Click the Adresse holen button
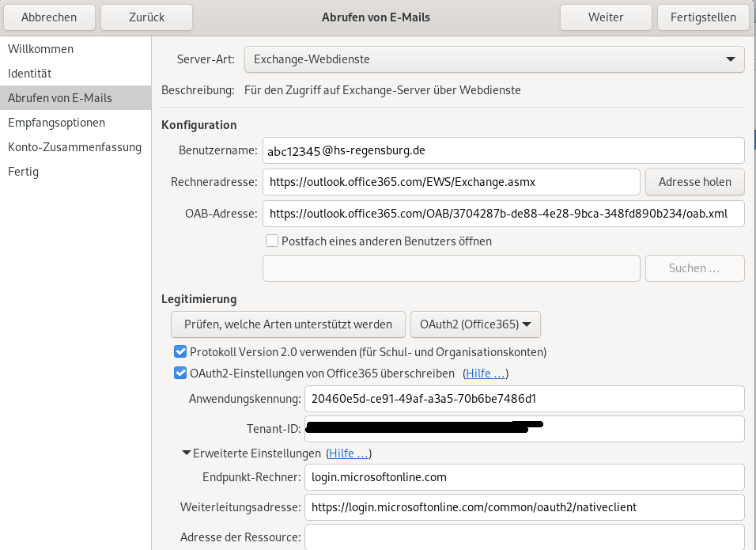Image resolution: width=756 pixels, height=550 pixels. point(694,182)
